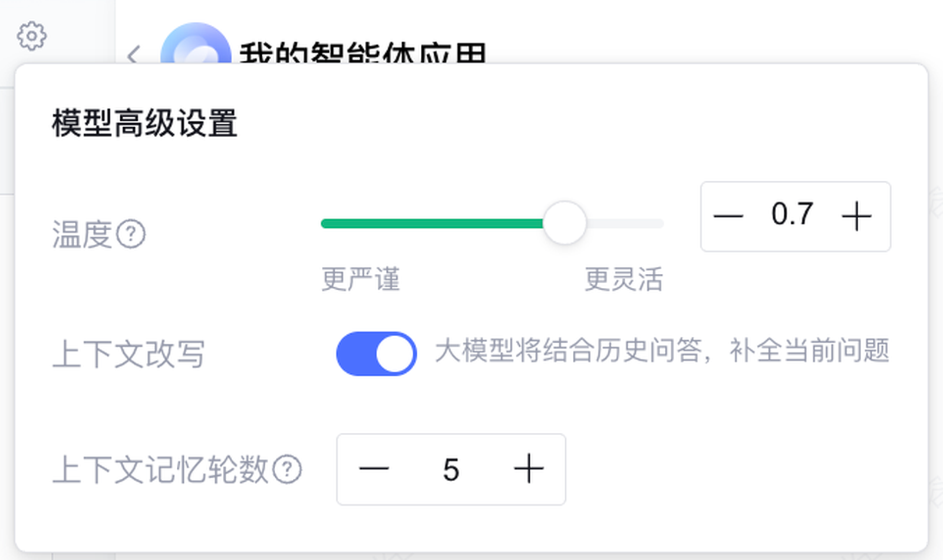Click the 上下文改写 label text

pyautogui.click(x=128, y=354)
